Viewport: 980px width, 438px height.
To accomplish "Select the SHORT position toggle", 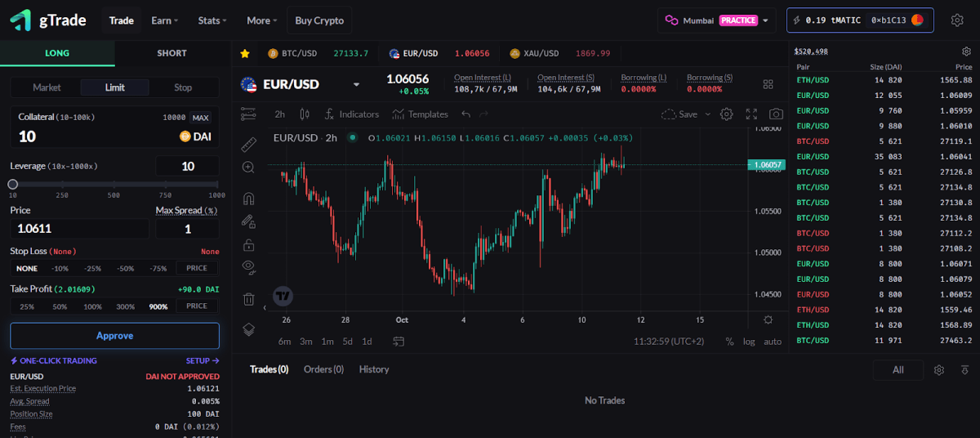I will (x=172, y=53).
